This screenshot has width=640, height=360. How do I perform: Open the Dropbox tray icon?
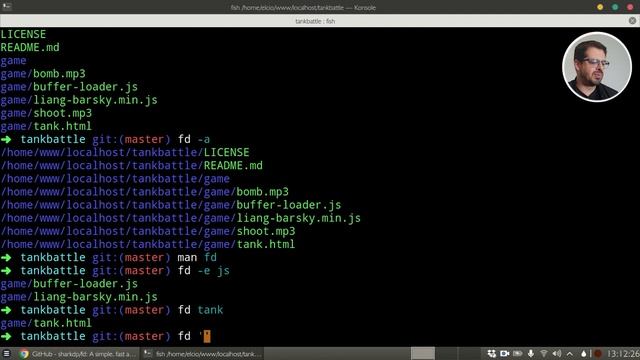coord(491,353)
